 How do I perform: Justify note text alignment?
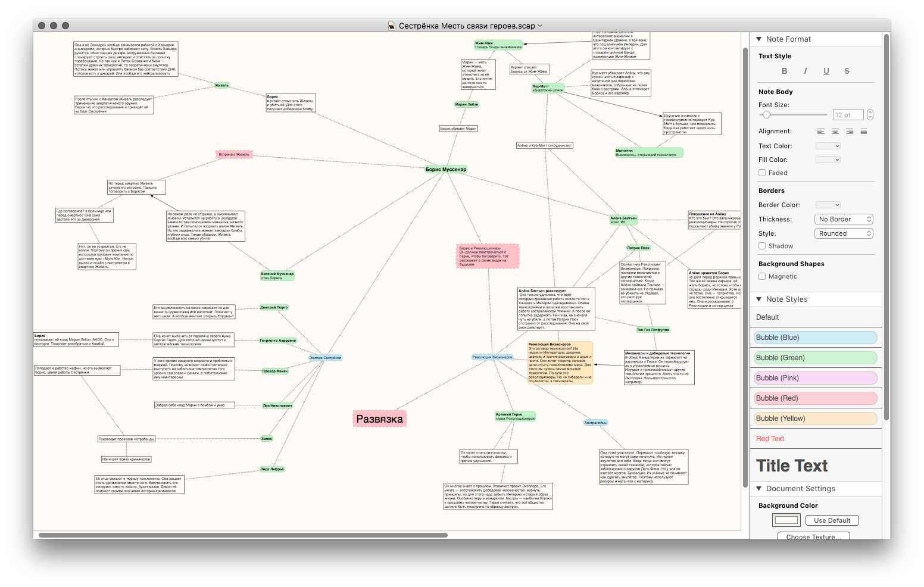point(863,131)
